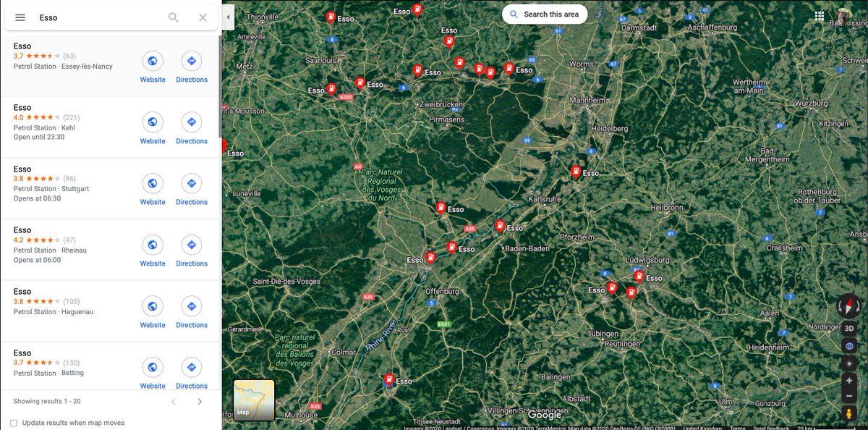Viewport: 868px width, 430px height.
Task: Click the Esso pin above Mulhouse
Action: tap(389, 380)
